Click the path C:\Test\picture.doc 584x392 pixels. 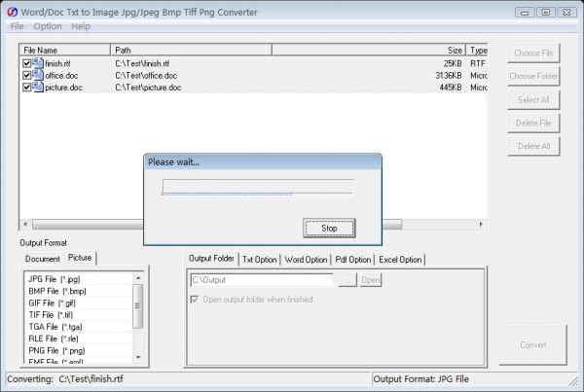point(148,88)
